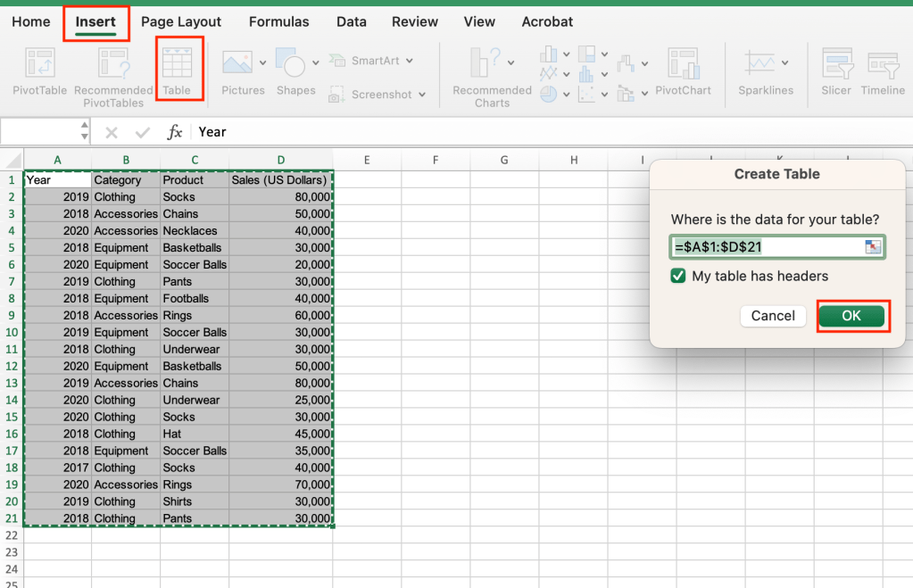Open the View tab
Image resolution: width=913 pixels, height=588 pixels.
[479, 21]
